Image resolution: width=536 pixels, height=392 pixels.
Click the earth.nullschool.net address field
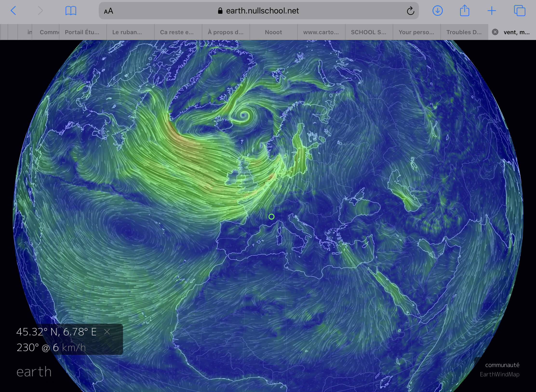pos(258,11)
